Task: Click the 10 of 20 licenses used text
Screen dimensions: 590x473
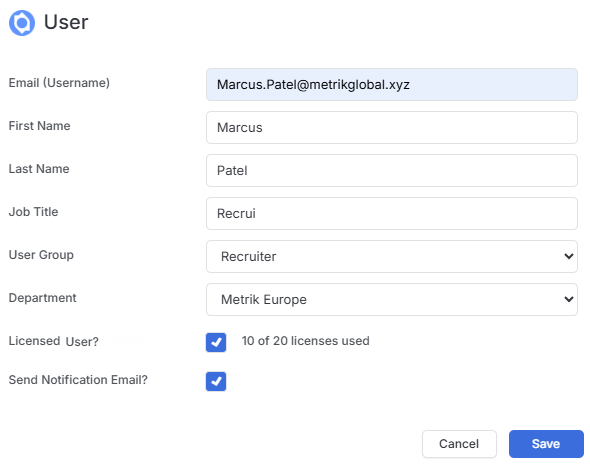Action: tap(306, 341)
